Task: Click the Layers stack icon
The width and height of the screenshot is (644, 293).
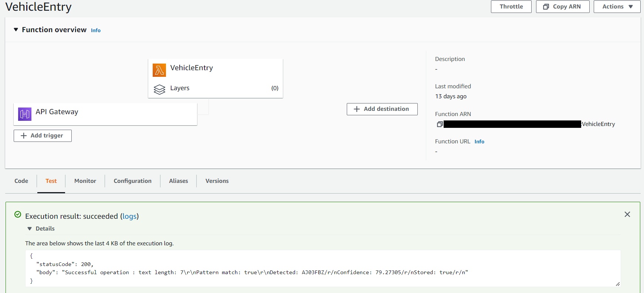Action: pos(159,89)
